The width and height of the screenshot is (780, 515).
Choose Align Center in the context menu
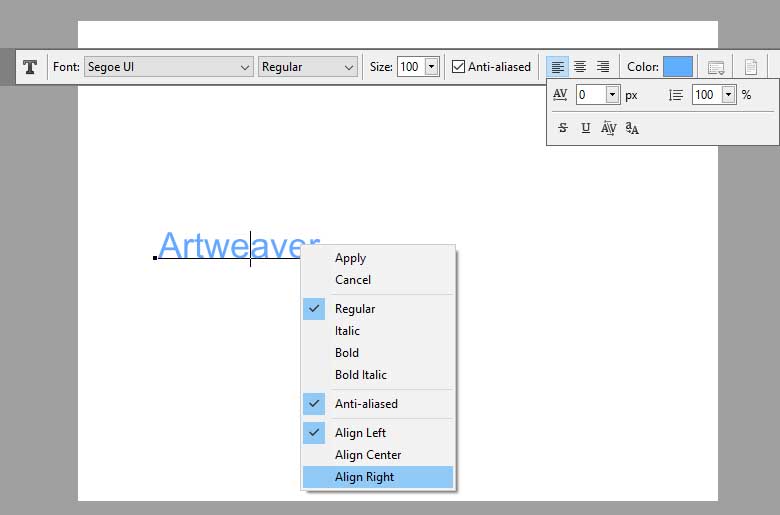tap(378, 454)
